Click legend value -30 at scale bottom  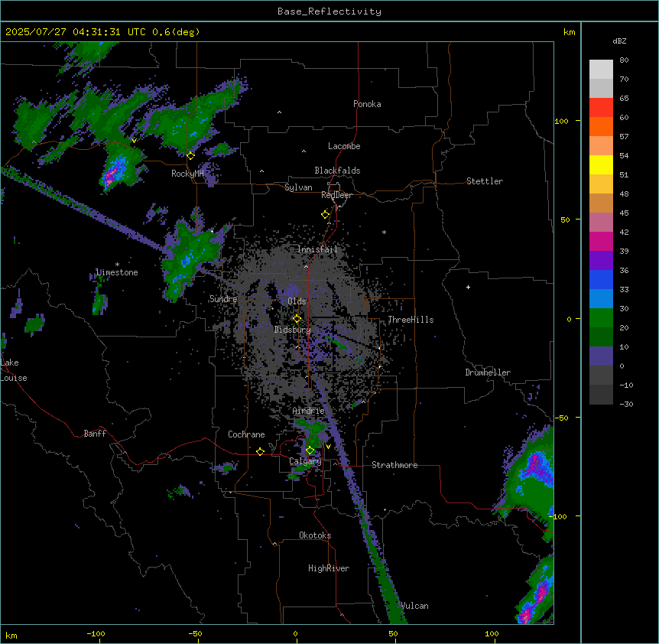pyautogui.click(x=626, y=404)
